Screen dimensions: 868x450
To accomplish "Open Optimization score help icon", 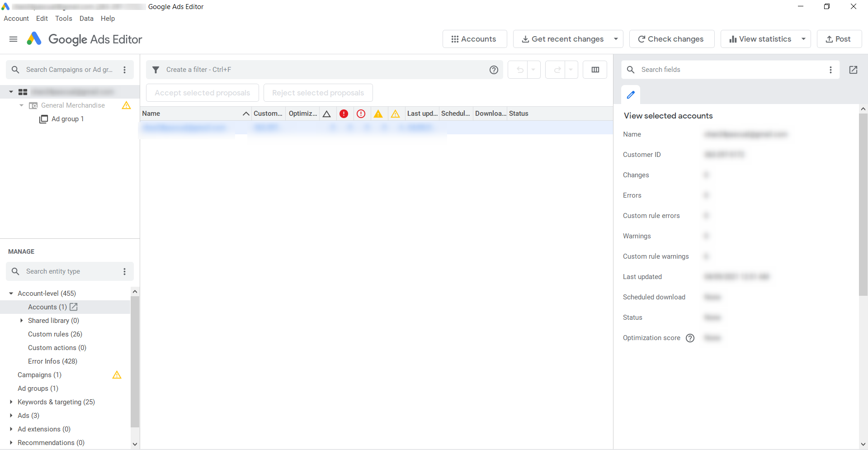I will tap(690, 338).
